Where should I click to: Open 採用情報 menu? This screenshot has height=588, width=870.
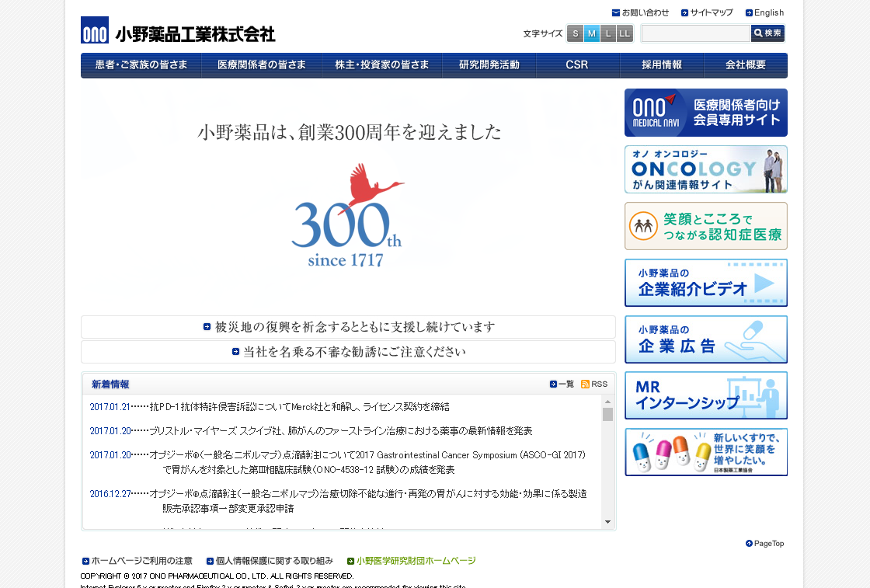[662, 65]
